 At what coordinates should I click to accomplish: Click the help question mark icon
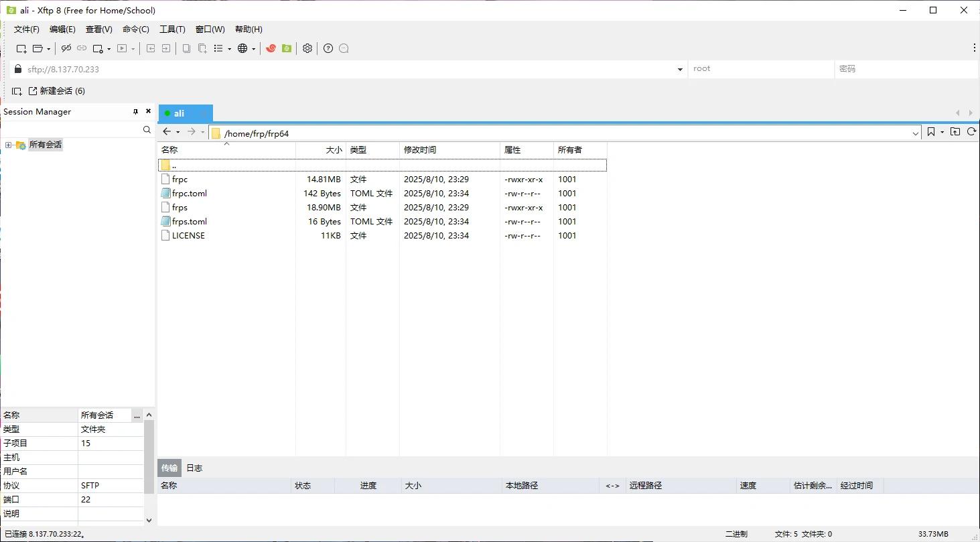pyautogui.click(x=328, y=48)
